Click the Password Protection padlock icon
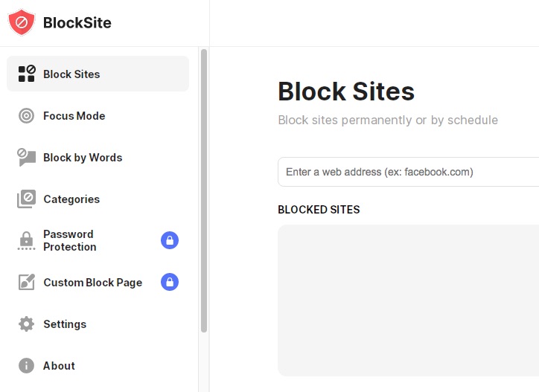 point(27,240)
